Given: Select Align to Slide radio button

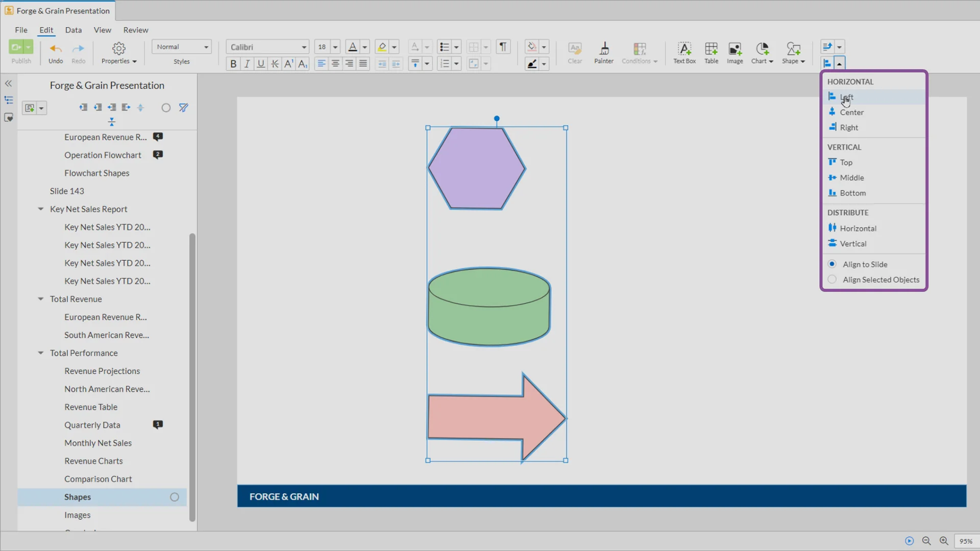Looking at the screenshot, I should pyautogui.click(x=832, y=264).
